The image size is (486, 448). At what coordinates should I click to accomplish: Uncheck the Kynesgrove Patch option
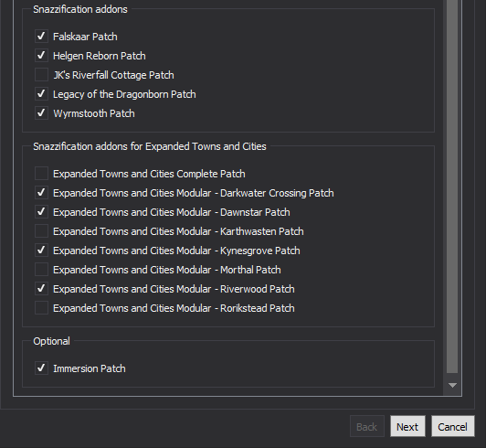click(41, 251)
